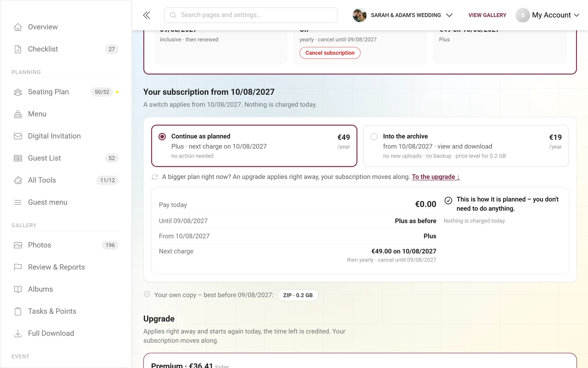Click the Seating Plan yellow status dot
588x368 pixels.
[x=117, y=92]
